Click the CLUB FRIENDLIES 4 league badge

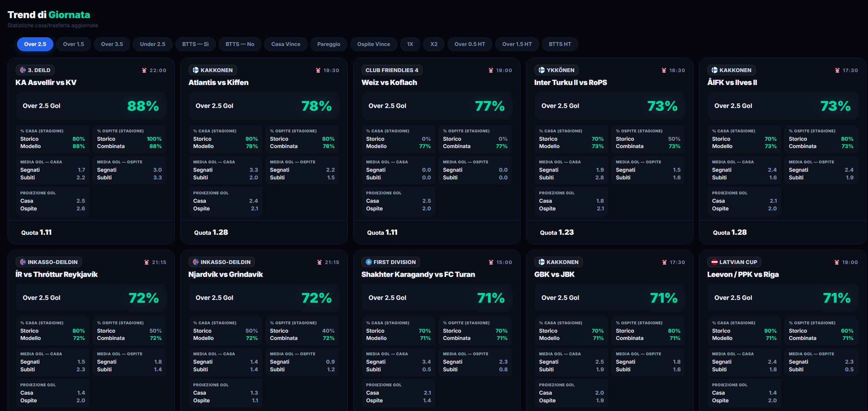(392, 70)
